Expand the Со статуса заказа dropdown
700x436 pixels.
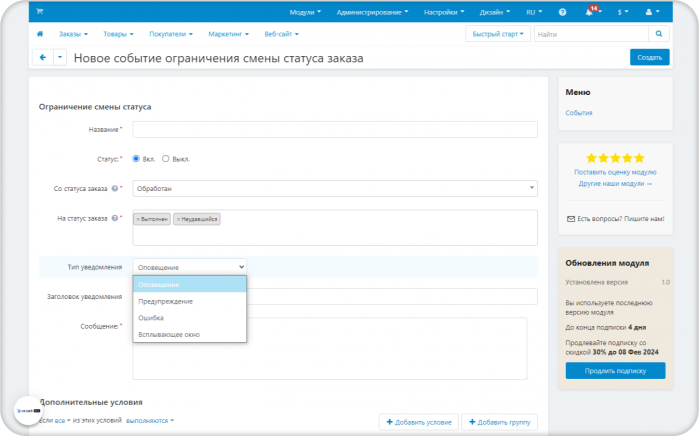335,188
